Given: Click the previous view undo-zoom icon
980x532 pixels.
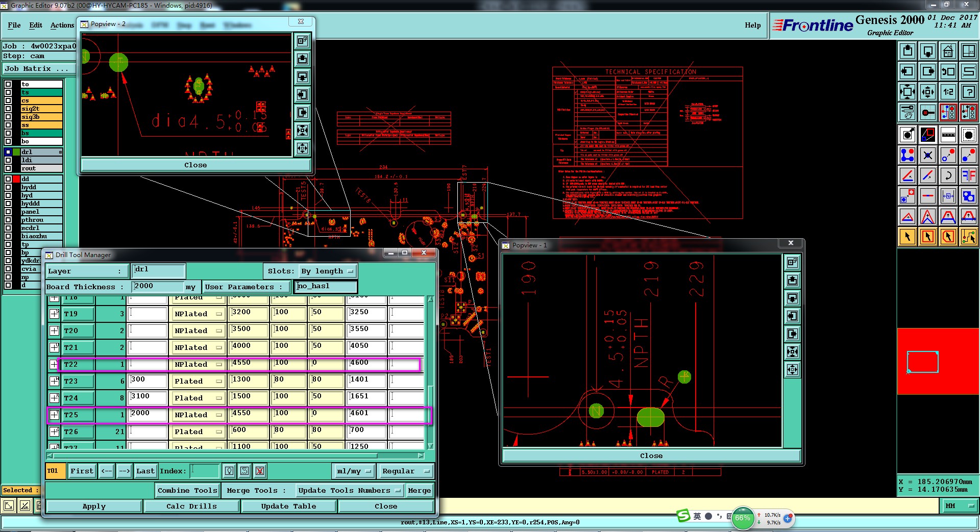Looking at the screenshot, I should [x=948, y=71].
